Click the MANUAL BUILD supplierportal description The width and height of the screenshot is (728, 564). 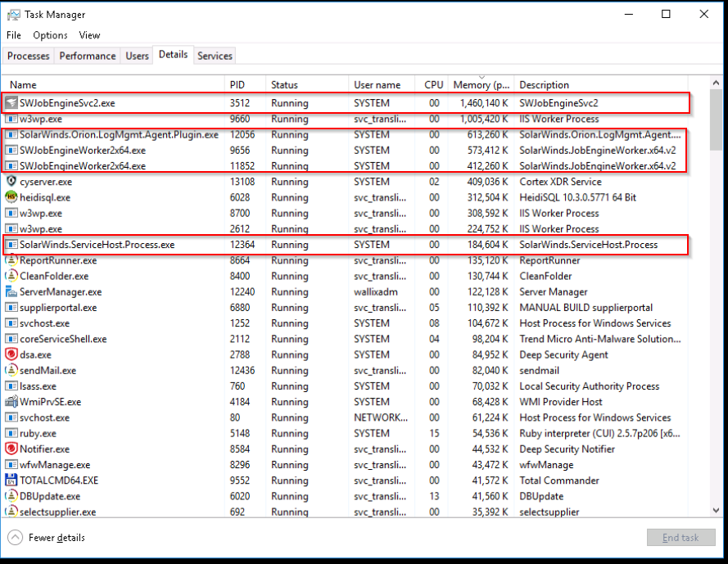(x=586, y=307)
